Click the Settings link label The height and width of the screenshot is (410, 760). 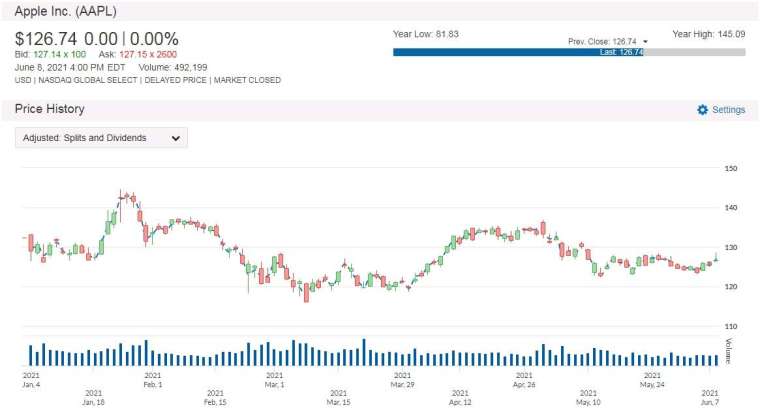point(728,110)
